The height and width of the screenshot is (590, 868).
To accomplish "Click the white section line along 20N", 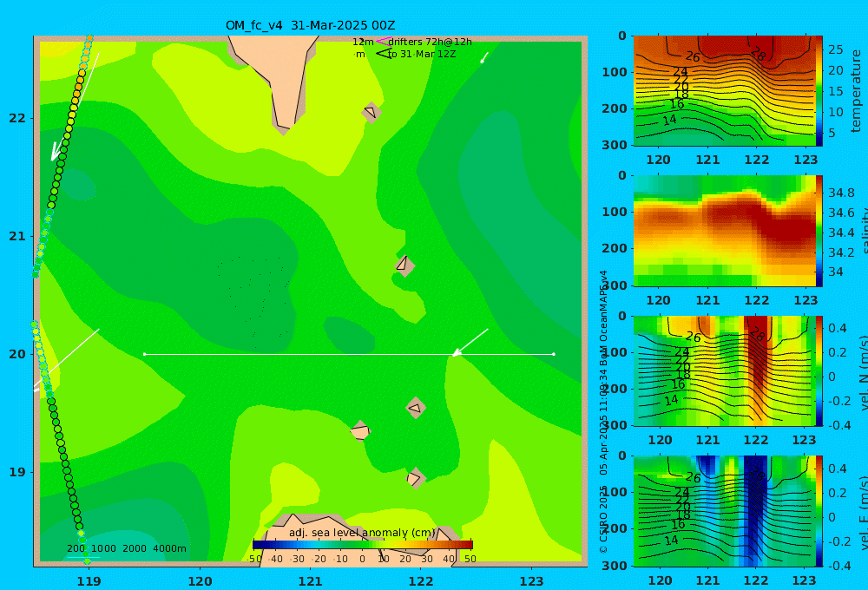I will (x=349, y=354).
